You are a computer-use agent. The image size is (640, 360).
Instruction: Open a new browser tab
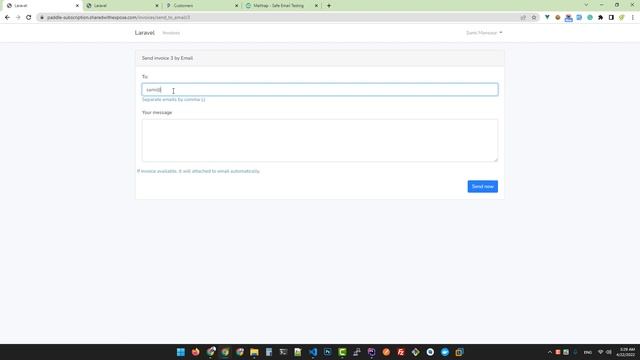pyautogui.click(x=329, y=6)
